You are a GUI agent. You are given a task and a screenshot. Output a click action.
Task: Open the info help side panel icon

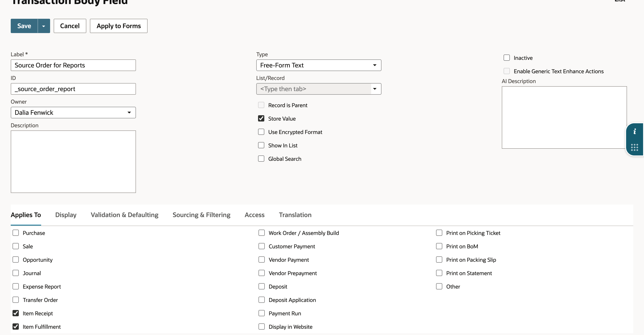[635, 132]
